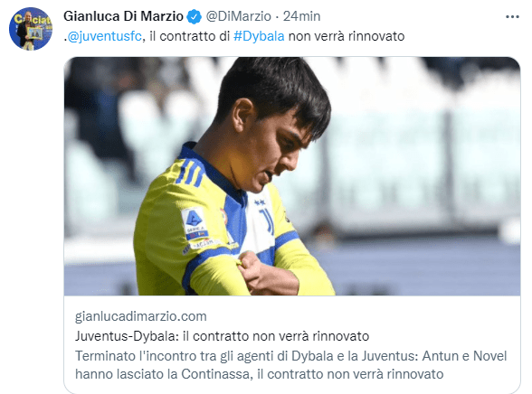Image resolution: width=532 pixels, height=394 pixels.
Task: Click the Gianluca Di Marzio display name
Action: click(x=123, y=16)
